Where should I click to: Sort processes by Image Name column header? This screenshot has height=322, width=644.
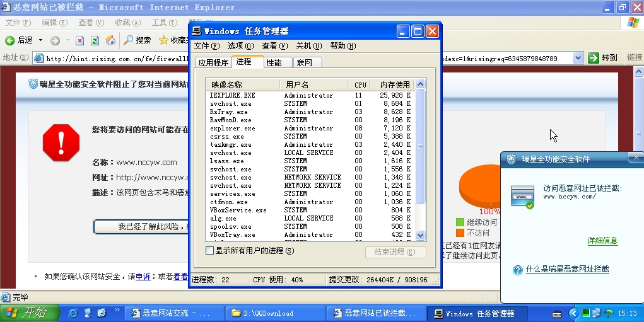(x=243, y=85)
